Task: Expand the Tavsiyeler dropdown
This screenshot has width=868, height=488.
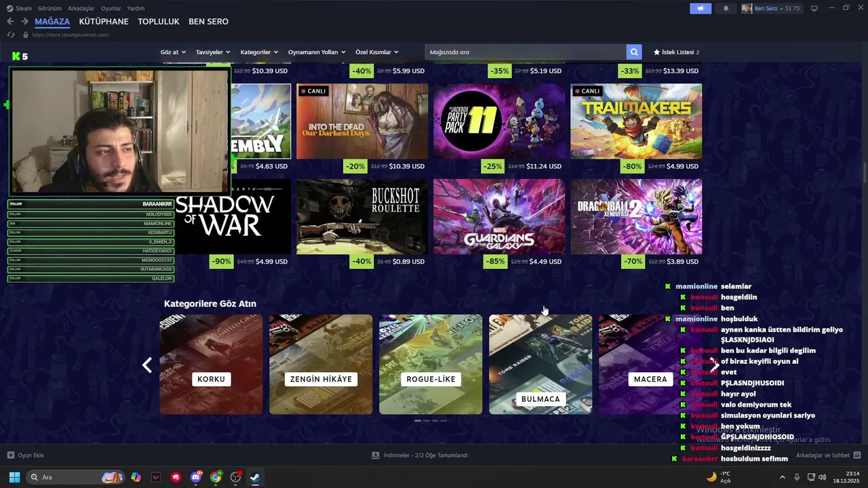Action: click(213, 52)
